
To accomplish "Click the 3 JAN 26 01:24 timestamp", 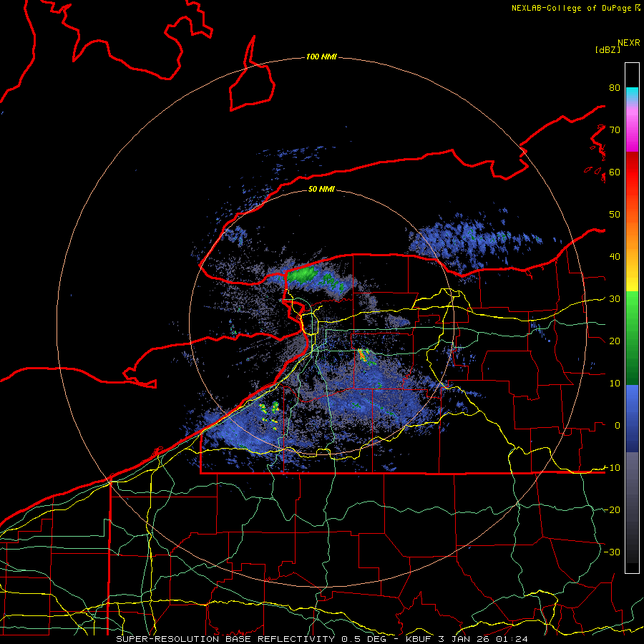I will (484, 639).
